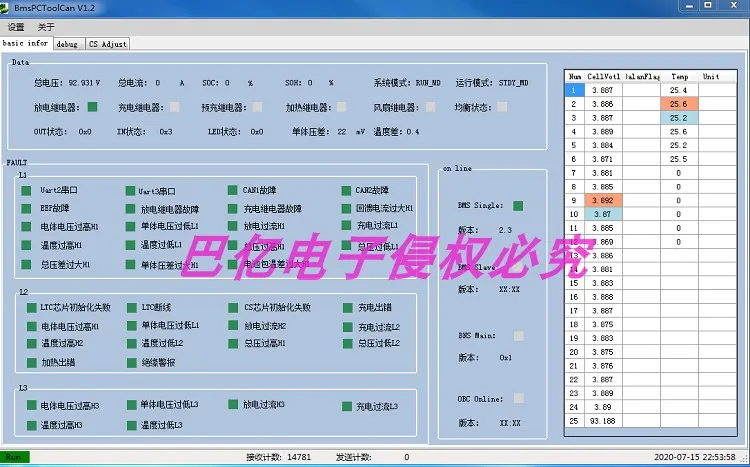Screen dimensions: 750x467
Task: Switch to the CS Adjust tab
Action: pos(107,44)
